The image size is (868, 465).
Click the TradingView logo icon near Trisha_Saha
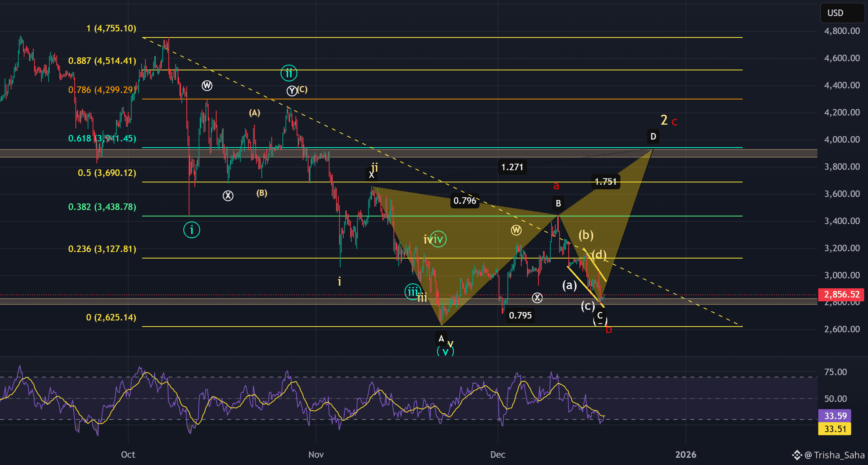797,455
